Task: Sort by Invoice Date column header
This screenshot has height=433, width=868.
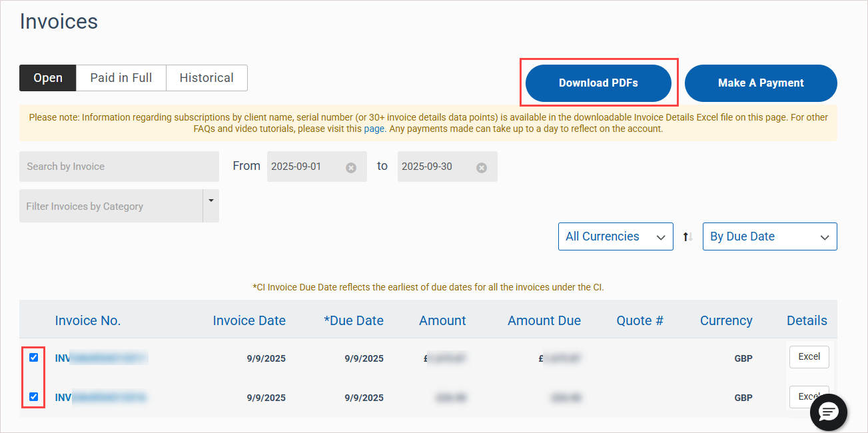Action: coord(249,320)
